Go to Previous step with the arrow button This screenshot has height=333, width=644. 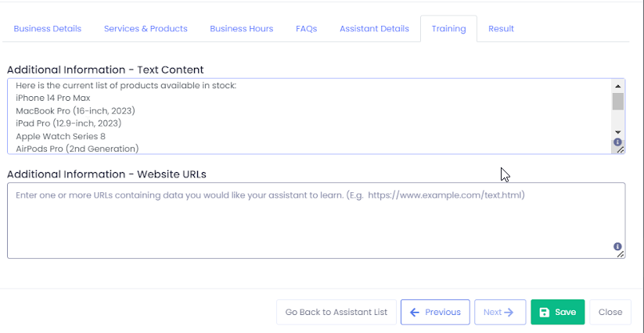click(435, 312)
